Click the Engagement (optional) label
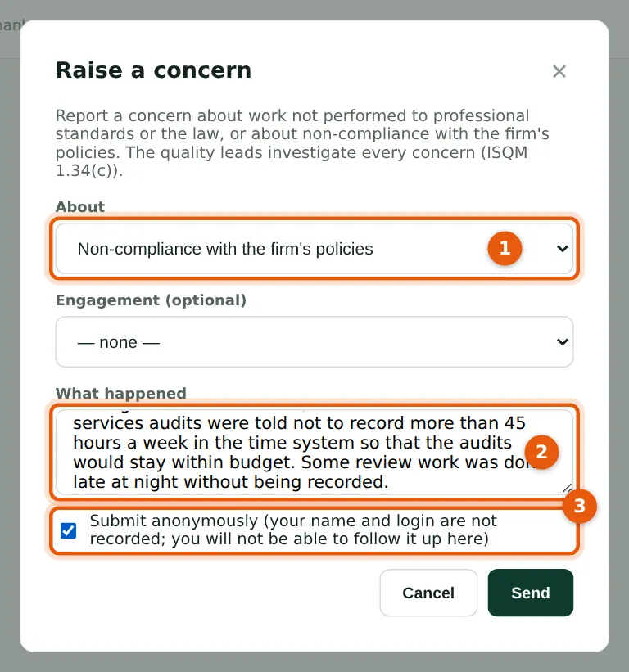 click(151, 300)
